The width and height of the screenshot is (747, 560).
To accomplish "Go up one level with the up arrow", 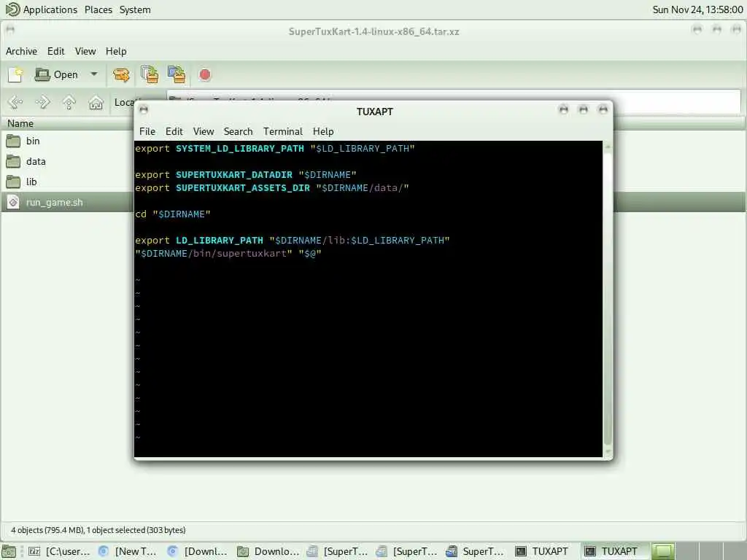I will coord(69,102).
